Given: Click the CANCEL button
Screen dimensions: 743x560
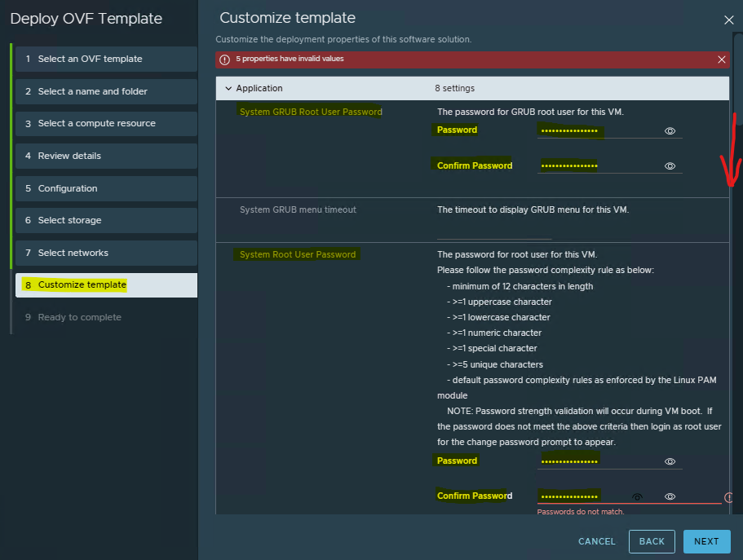Looking at the screenshot, I should (596, 541).
